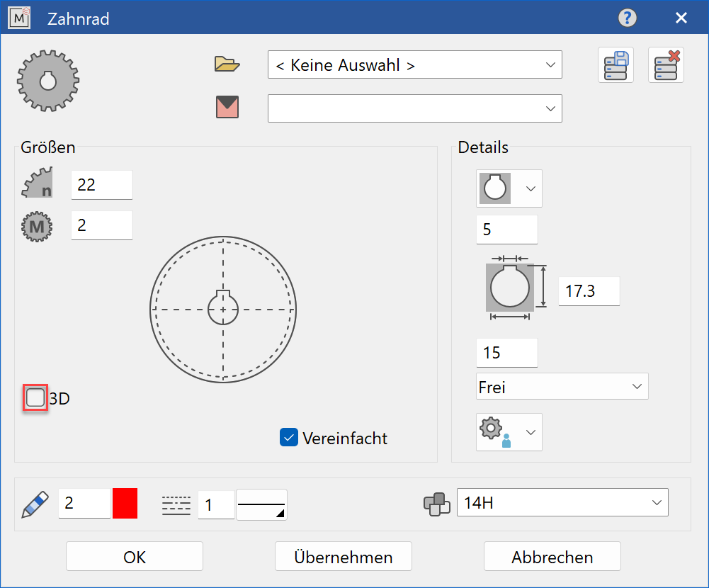Expand the gear-with-person settings dropdown
This screenshot has height=588, width=709.
point(509,432)
